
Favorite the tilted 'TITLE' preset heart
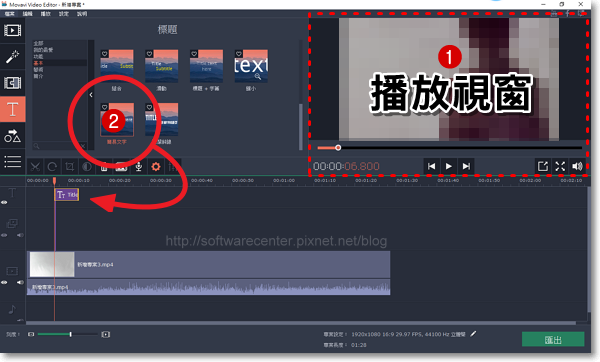coord(150,108)
